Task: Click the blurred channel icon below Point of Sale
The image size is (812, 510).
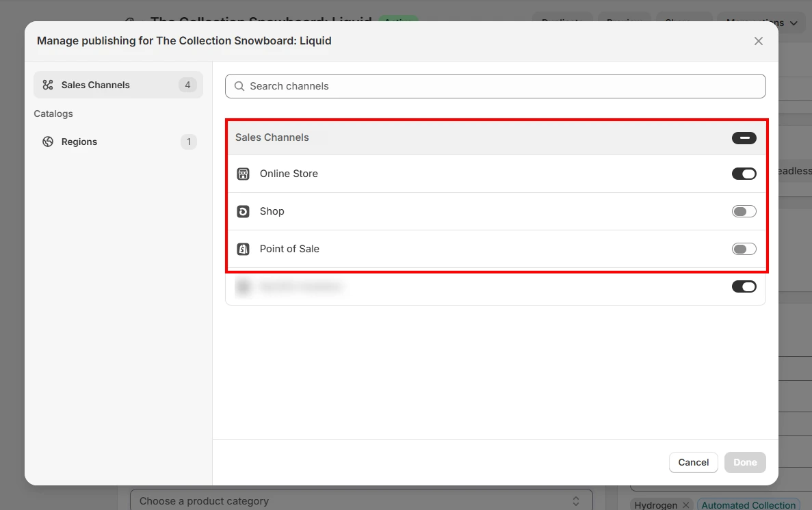Action: pyautogui.click(x=243, y=286)
